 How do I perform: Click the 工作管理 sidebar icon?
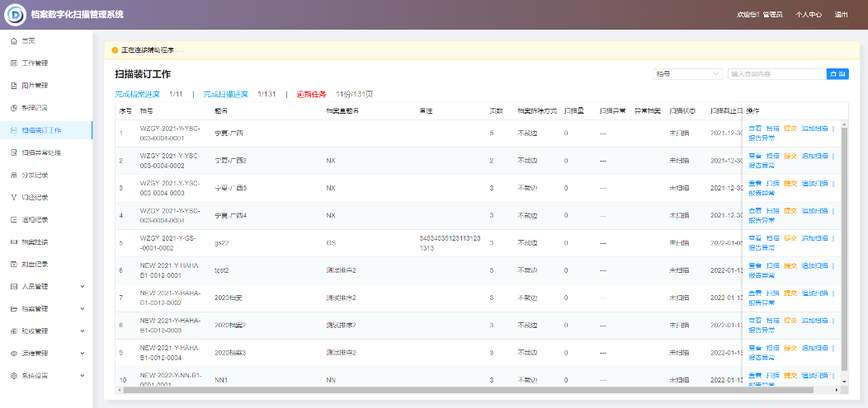(x=13, y=63)
